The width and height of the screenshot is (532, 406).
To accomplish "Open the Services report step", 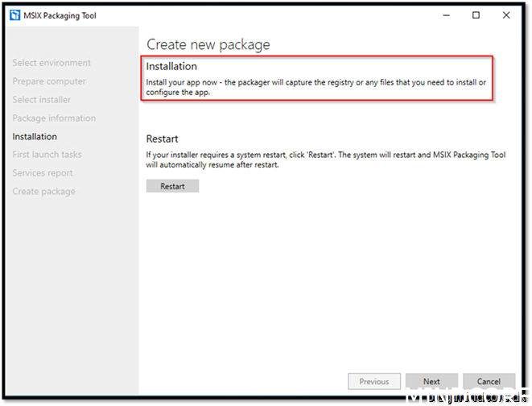I will [43, 173].
